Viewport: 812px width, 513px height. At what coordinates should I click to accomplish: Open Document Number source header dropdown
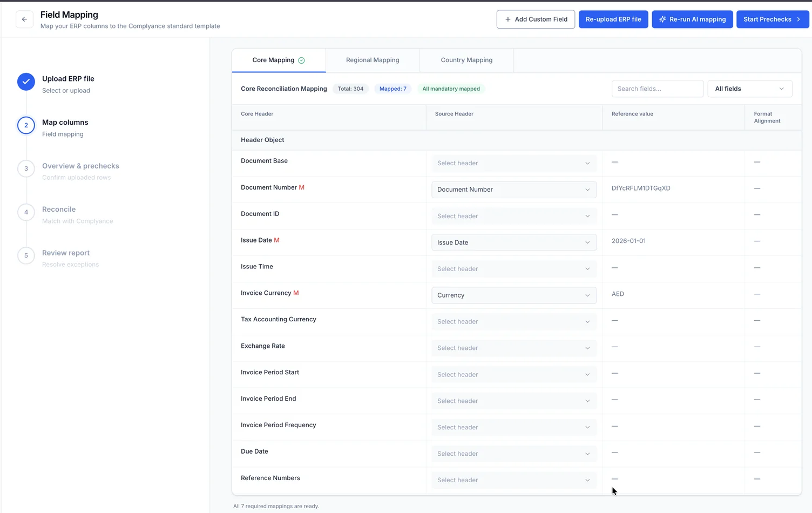(514, 190)
